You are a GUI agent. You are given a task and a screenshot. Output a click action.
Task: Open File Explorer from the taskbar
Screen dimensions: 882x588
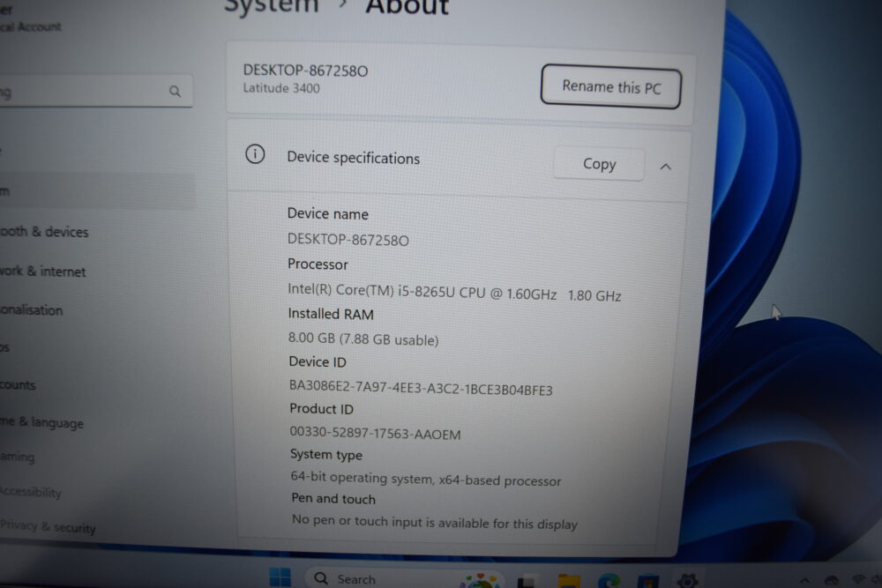click(569, 581)
